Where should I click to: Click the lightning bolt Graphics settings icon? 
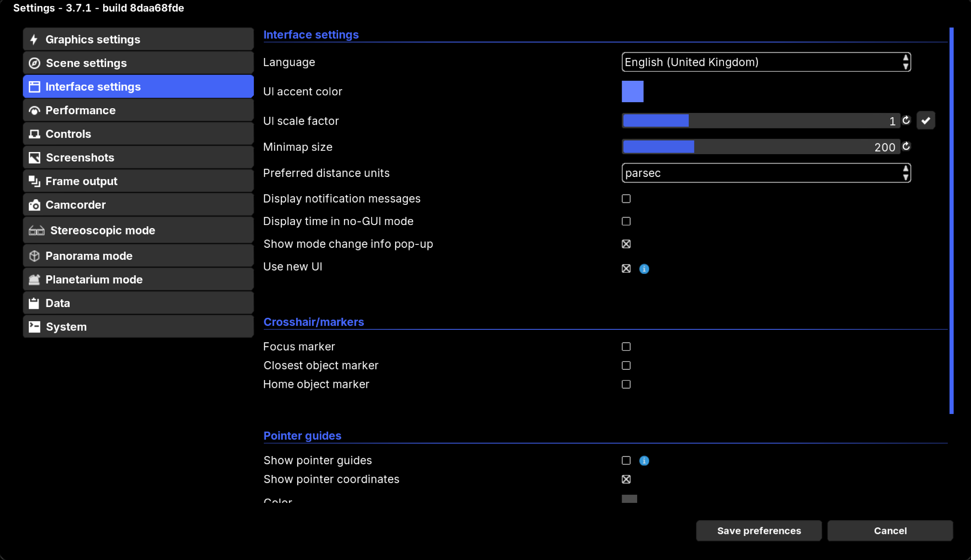click(x=34, y=40)
